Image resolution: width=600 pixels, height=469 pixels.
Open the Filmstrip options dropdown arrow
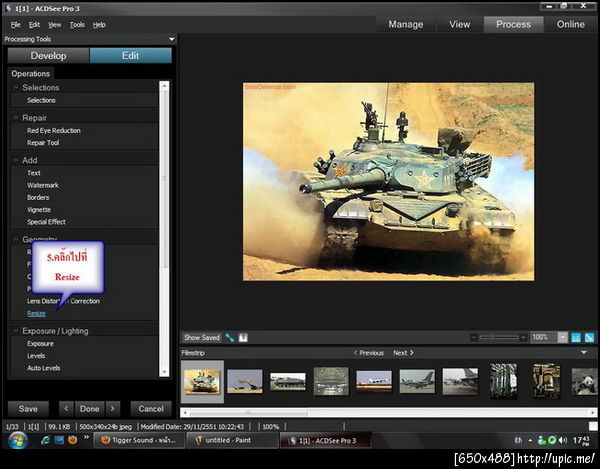tap(584, 352)
